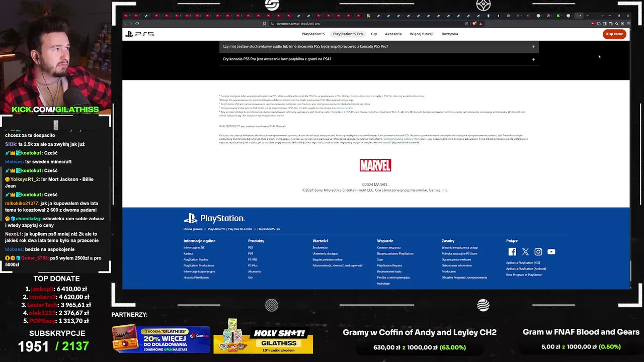Click the CaseBug 20% więcej partner banner

coord(161,338)
